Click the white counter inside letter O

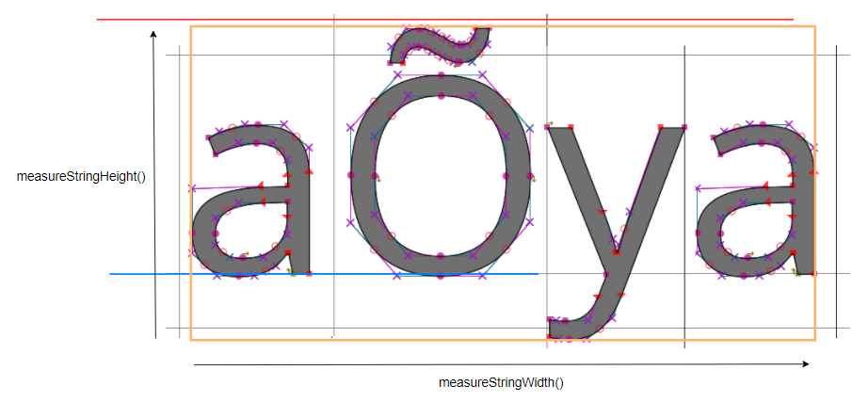[441, 176]
